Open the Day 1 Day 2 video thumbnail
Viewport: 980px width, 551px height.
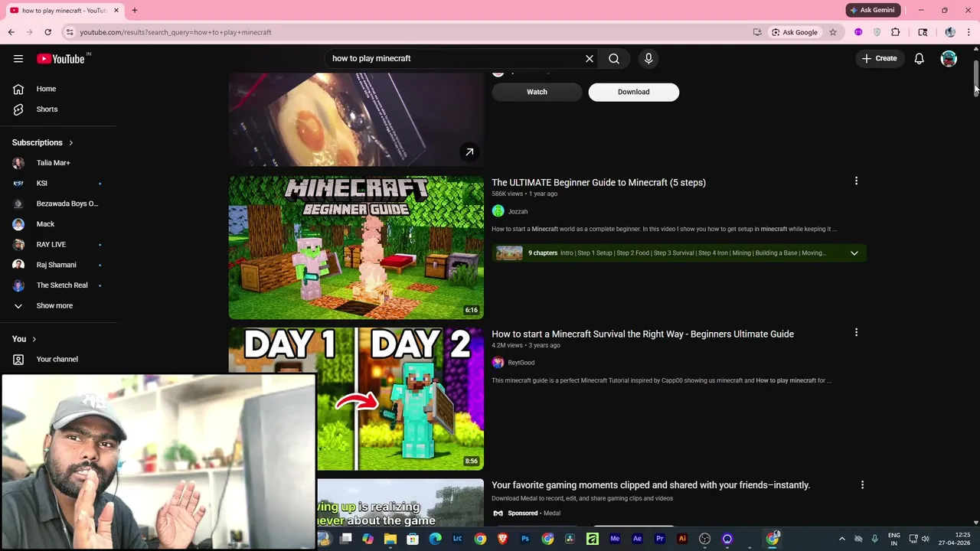click(x=400, y=399)
